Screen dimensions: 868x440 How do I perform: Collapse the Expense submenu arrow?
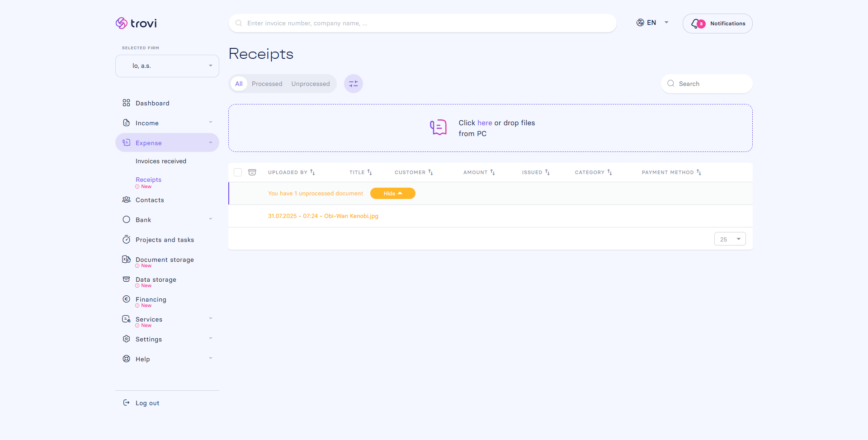(211, 142)
